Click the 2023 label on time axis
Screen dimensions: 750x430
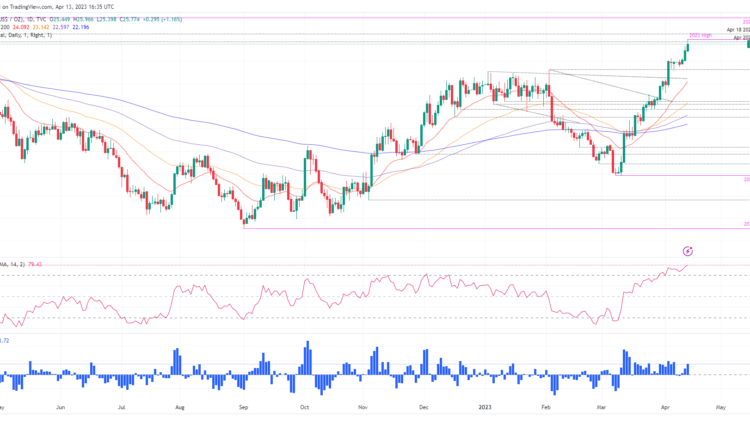point(485,408)
